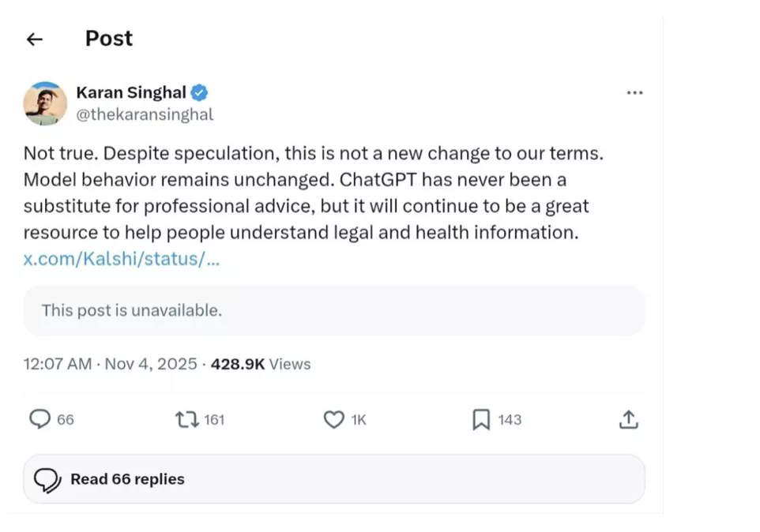Click the 161 repost count
This screenshot has width=760, height=532.
[x=212, y=419]
